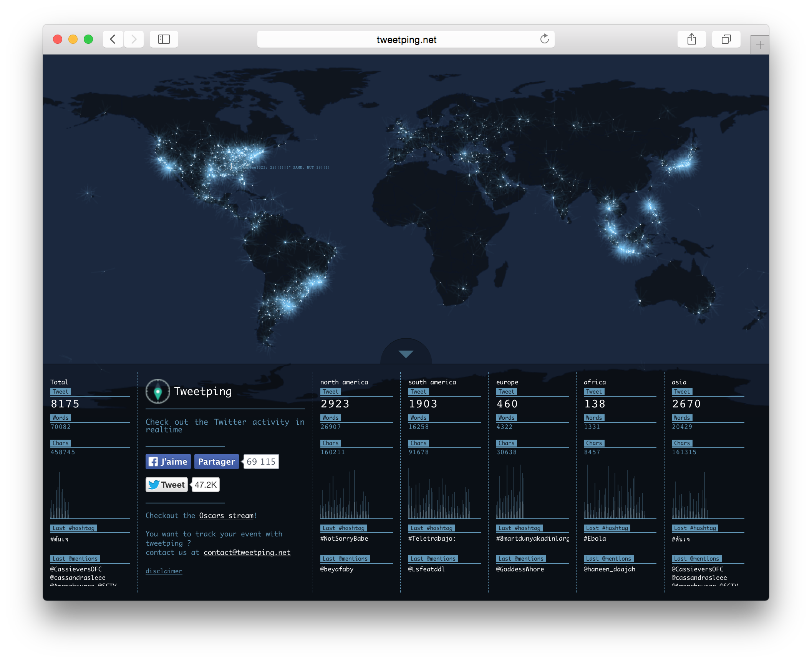This screenshot has width=812, height=662.
Task: Click the south america words value 16258
Action: [x=419, y=427]
